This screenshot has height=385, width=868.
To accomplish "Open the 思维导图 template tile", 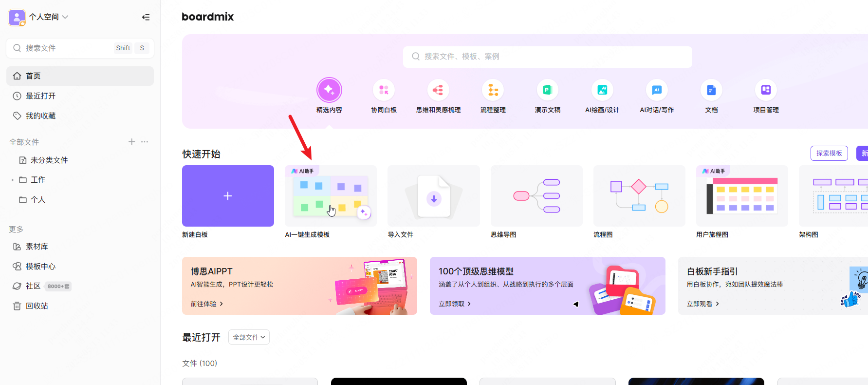I will 536,196.
